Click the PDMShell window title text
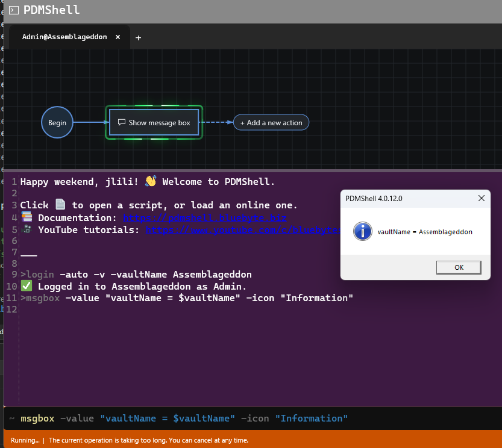 [x=51, y=10]
